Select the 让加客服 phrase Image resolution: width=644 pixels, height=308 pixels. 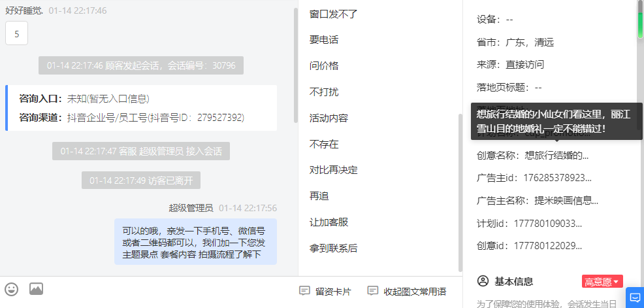coord(329,222)
